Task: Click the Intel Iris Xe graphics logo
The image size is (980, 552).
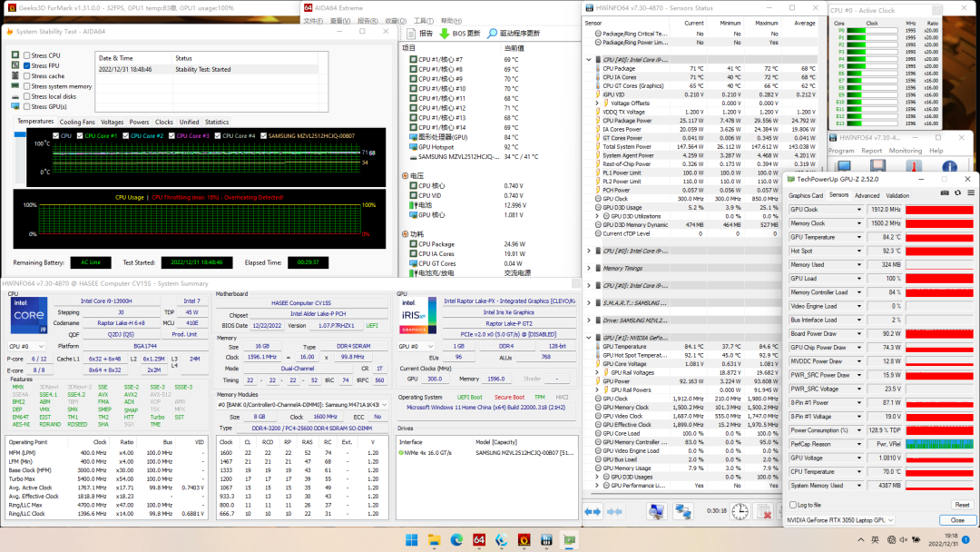Action: 418,315
